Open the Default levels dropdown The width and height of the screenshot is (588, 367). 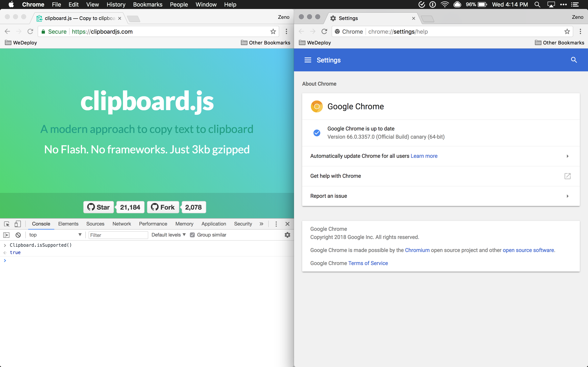coord(168,235)
